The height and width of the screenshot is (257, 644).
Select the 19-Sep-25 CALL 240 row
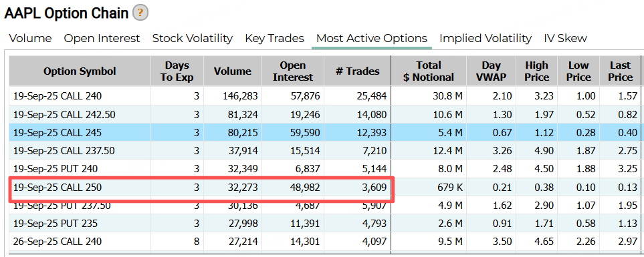(325, 96)
